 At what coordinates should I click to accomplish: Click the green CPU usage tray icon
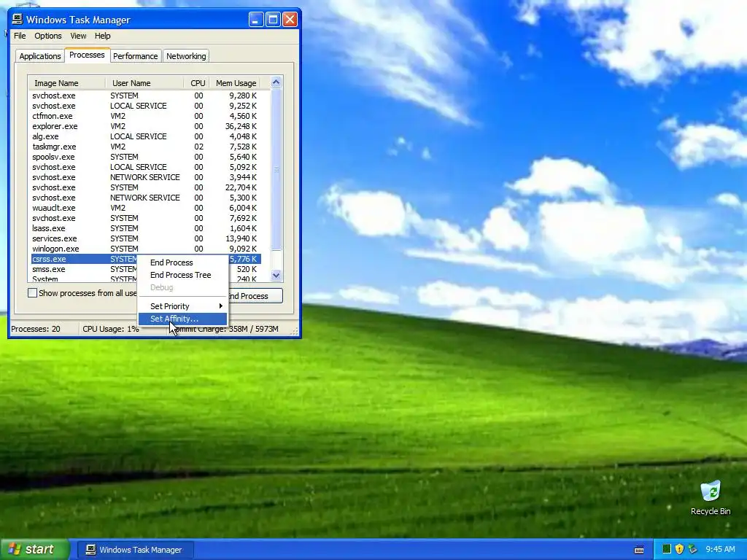667,549
